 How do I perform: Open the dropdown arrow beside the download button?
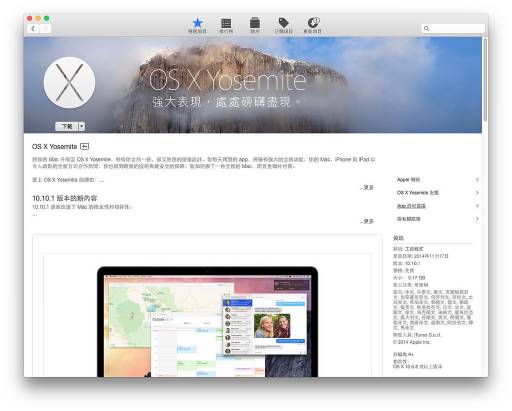point(82,126)
